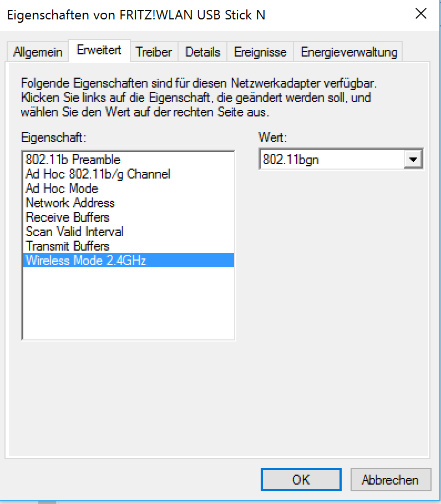Choose Ad Hoc 802.11b/g Channel property
The image size is (441, 504).
coord(128,174)
